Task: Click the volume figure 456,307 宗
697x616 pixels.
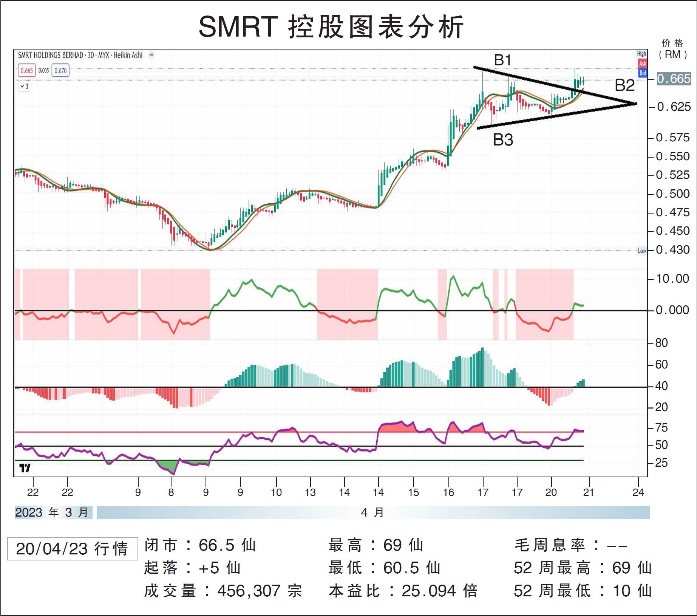Action: pyautogui.click(x=260, y=591)
